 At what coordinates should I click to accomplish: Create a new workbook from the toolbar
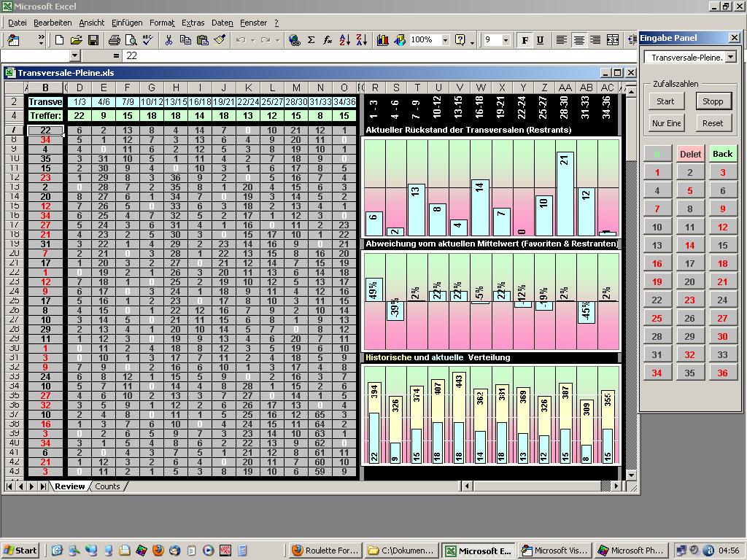60,40
